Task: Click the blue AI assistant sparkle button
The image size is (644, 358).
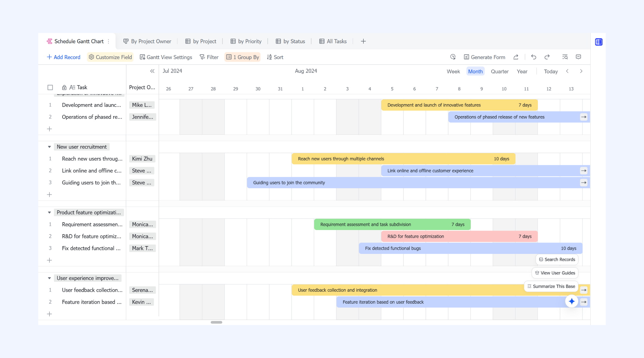Action: coord(572,302)
